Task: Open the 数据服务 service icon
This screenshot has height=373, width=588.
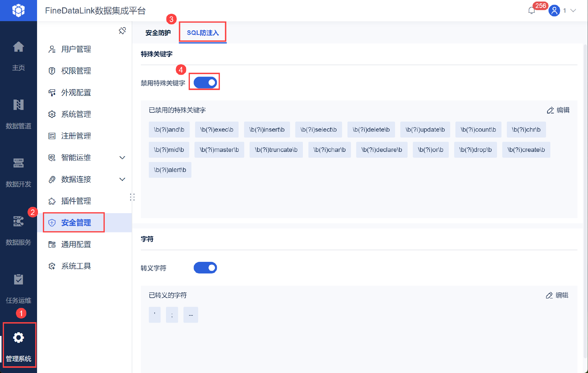Action: (x=18, y=221)
